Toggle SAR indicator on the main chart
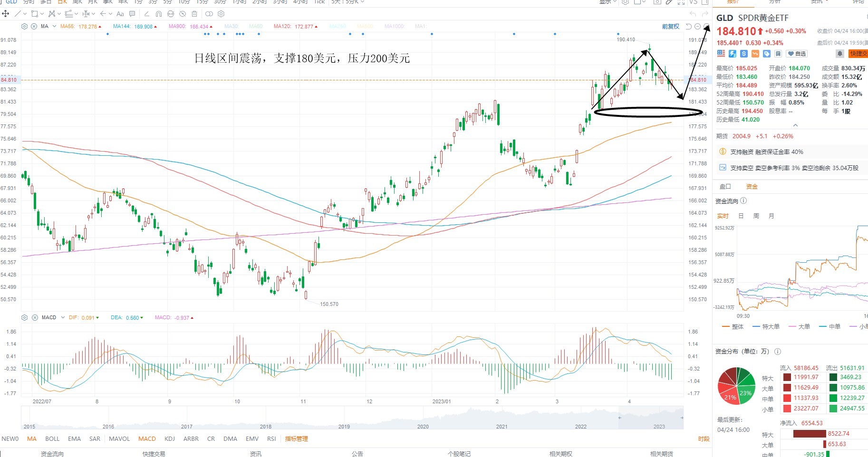868x457 pixels. (95, 439)
